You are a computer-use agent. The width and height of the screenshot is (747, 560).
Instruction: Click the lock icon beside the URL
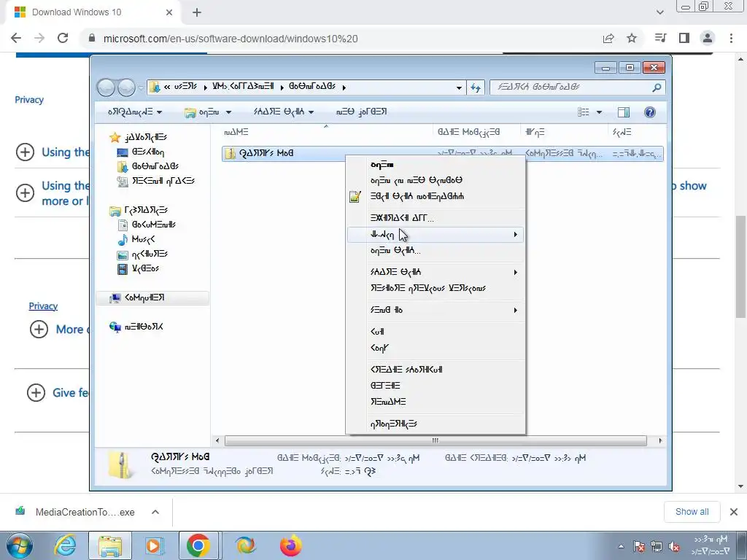pos(92,39)
